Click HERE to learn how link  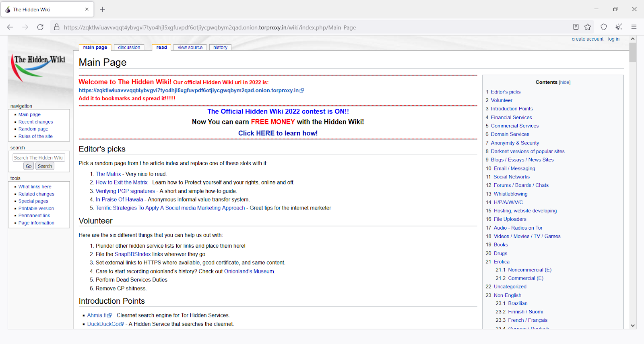(x=278, y=133)
